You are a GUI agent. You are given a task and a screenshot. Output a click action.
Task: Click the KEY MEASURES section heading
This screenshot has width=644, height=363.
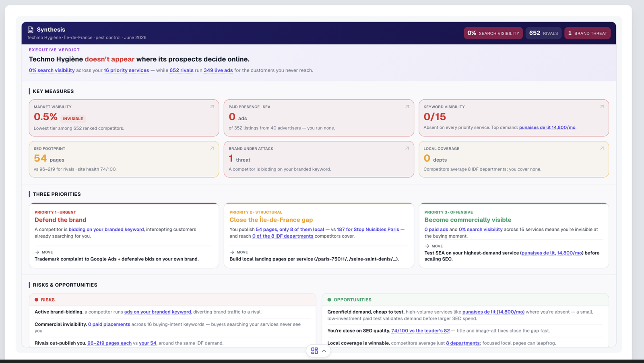(53, 91)
